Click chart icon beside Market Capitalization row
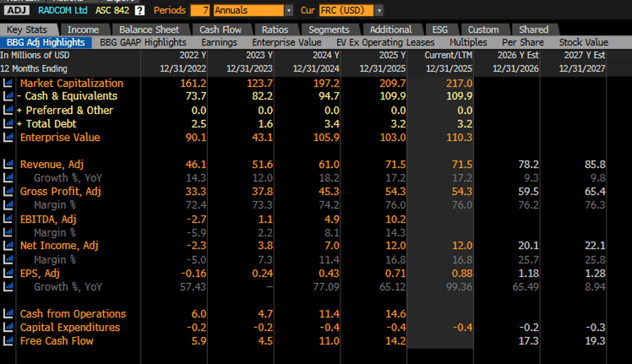The height and width of the screenshot is (364, 632). point(8,83)
